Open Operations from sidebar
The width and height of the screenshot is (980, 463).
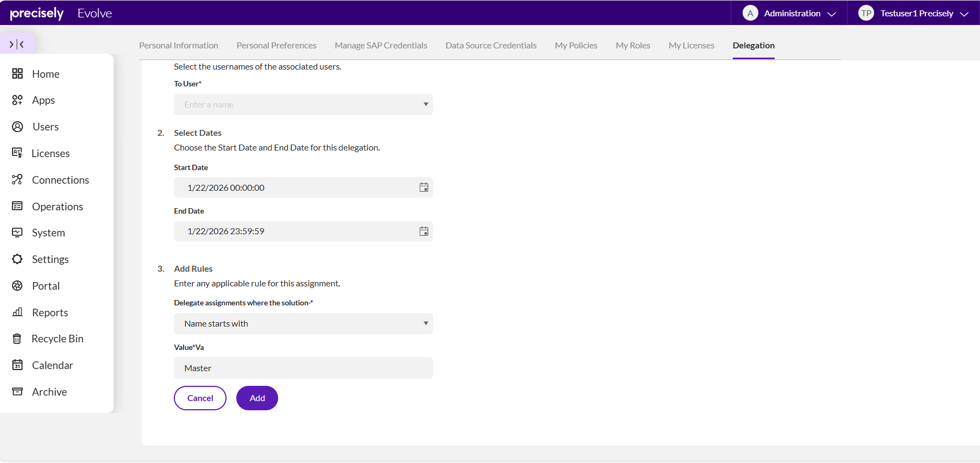[57, 207]
